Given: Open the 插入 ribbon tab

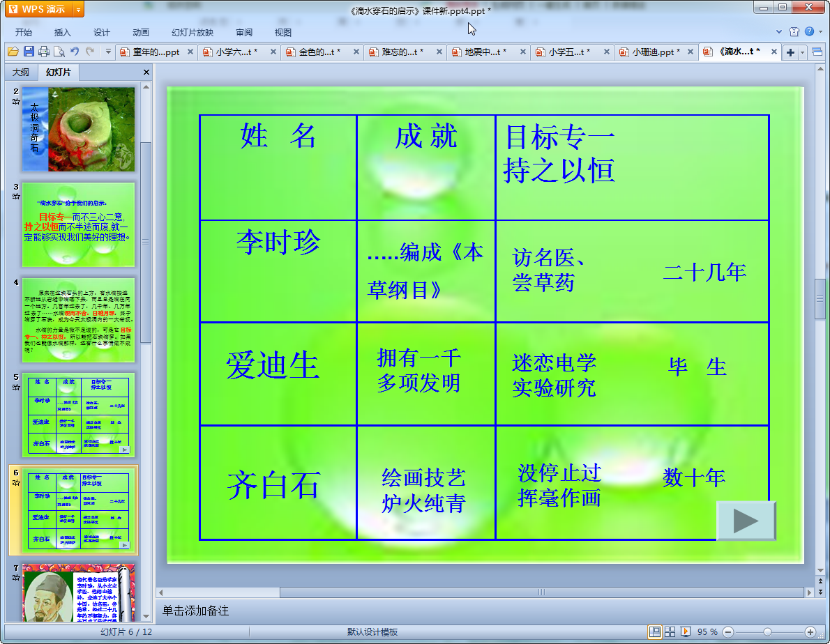Looking at the screenshot, I should [x=63, y=32].
